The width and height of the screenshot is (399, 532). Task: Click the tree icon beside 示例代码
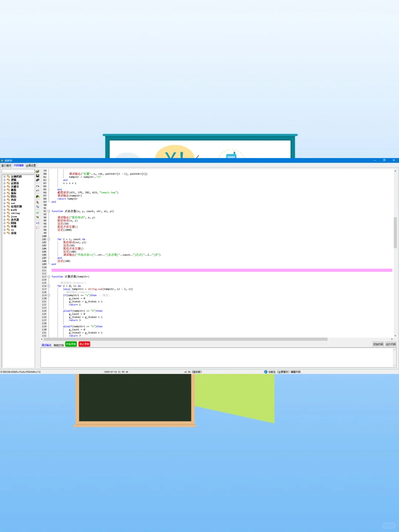[x=8, y=177]
